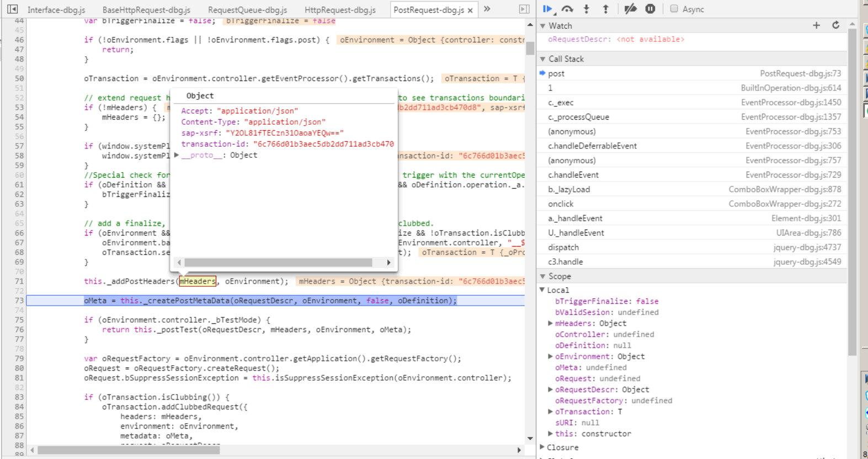Expand 'this: constructor' in Local scope
The height and width of the screenshot is (459, 868).
pos(550,434)
